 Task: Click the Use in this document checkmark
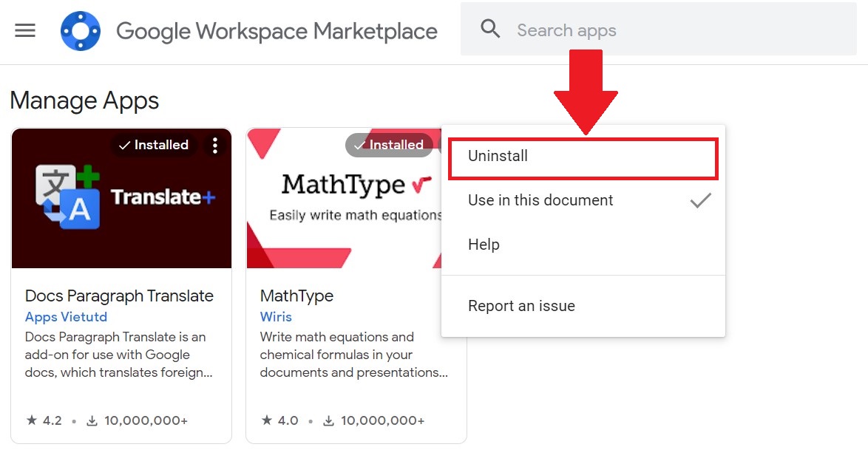pos(700,200)
